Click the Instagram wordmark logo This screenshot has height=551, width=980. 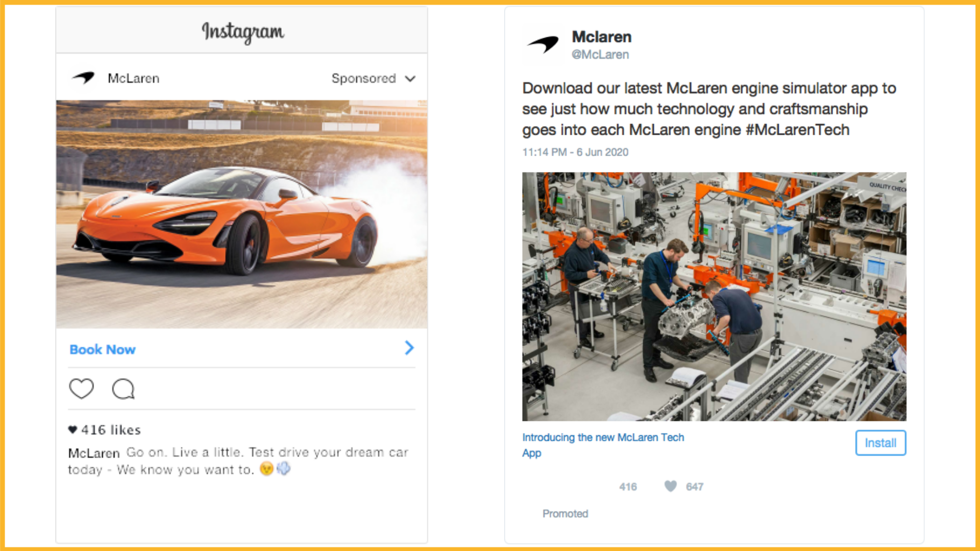point(242,32)
